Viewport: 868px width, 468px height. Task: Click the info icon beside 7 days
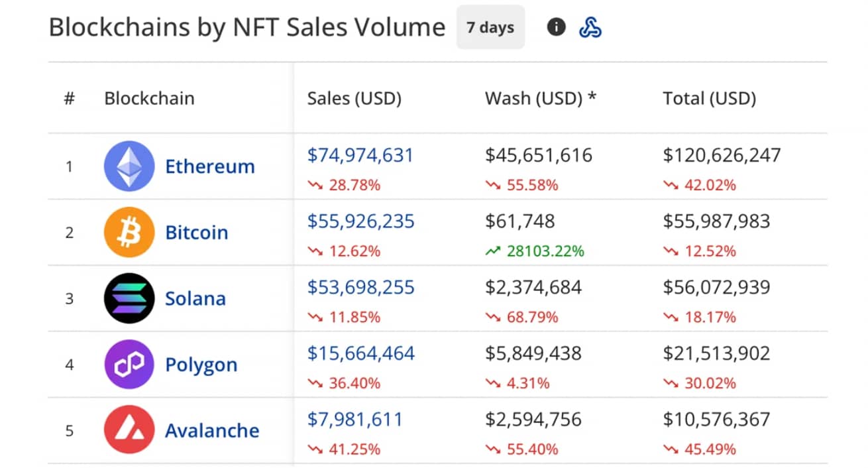(556, 27)
